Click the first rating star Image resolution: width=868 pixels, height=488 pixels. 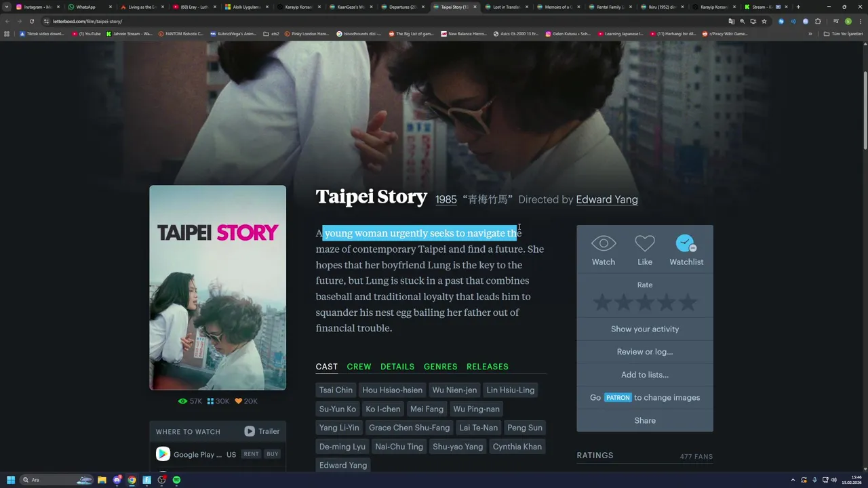[601, 303]
